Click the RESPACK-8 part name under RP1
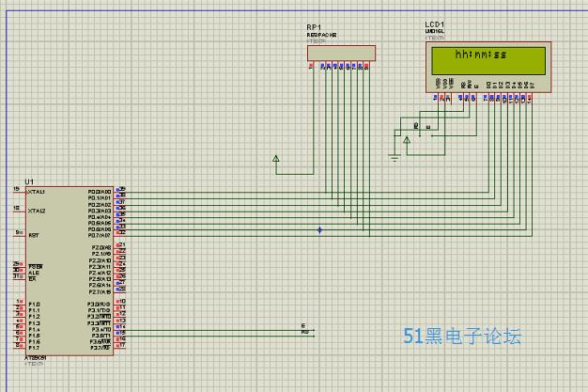588x392 pixels. click(321, 35)
